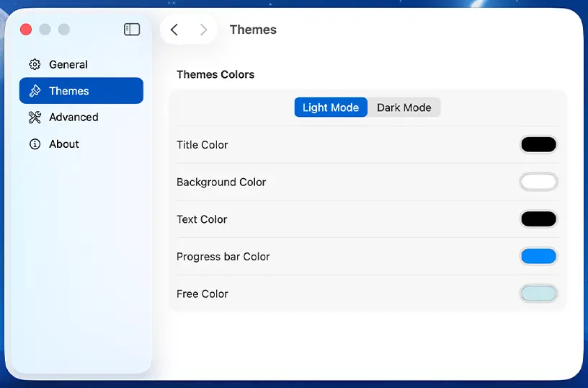The height and width of the screenshot is (388, 588).
Task: Select the Advanced sidebar item
Action: [73, 118]
